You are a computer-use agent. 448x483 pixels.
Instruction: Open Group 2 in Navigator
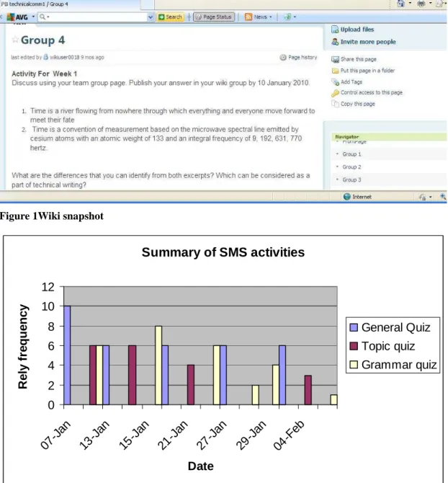tap(351, 167)
